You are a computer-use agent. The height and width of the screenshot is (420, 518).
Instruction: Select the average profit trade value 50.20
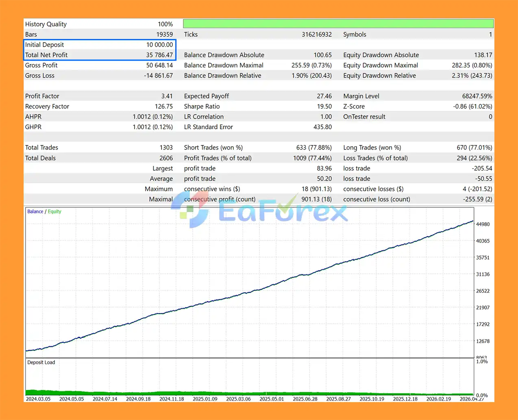click(324, 179)
